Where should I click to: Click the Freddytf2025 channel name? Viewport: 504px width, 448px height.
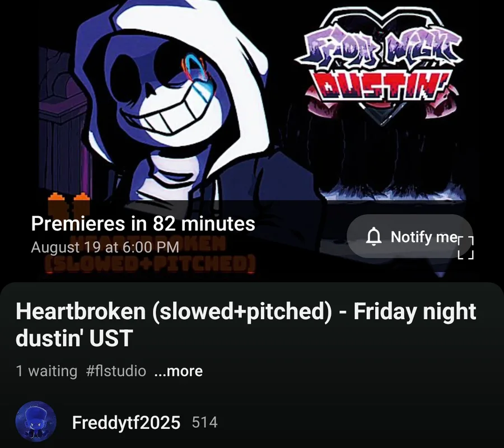(x=126, y=422)
